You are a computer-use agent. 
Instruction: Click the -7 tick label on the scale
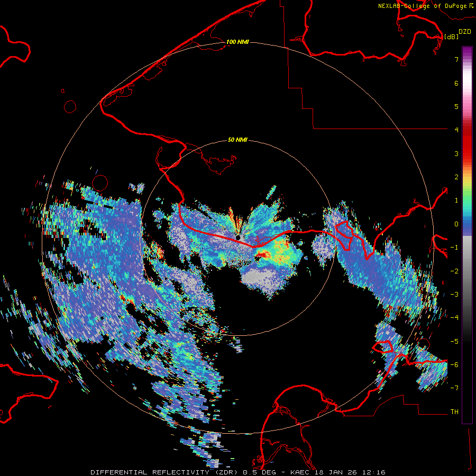click(454, 388)
